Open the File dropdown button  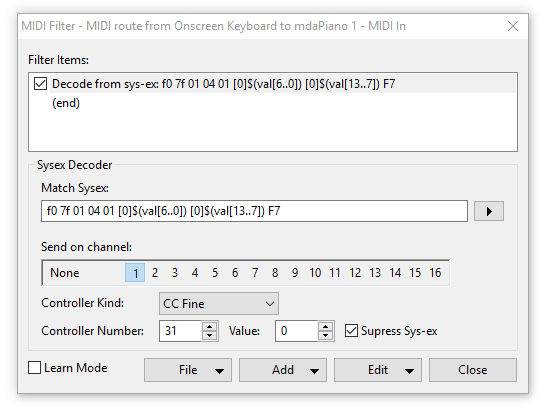[x=188, y=370]
